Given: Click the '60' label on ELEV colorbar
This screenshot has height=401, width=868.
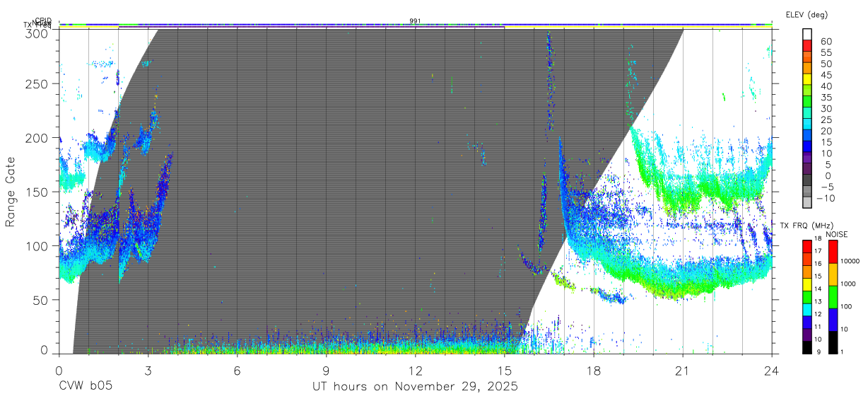Looking at the screenshot, I should tap(826, 42).
